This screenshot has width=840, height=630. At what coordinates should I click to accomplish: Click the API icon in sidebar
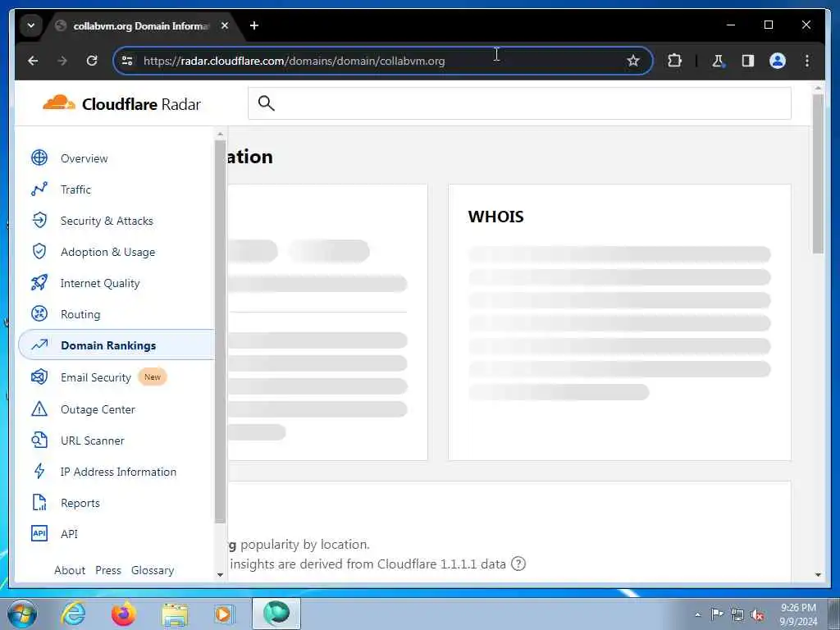[39, 533]
